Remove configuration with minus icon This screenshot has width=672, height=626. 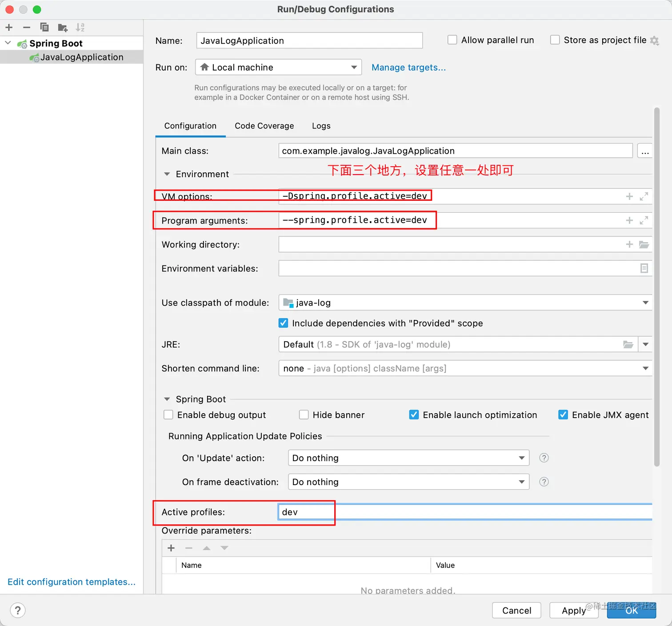(27, 28)
